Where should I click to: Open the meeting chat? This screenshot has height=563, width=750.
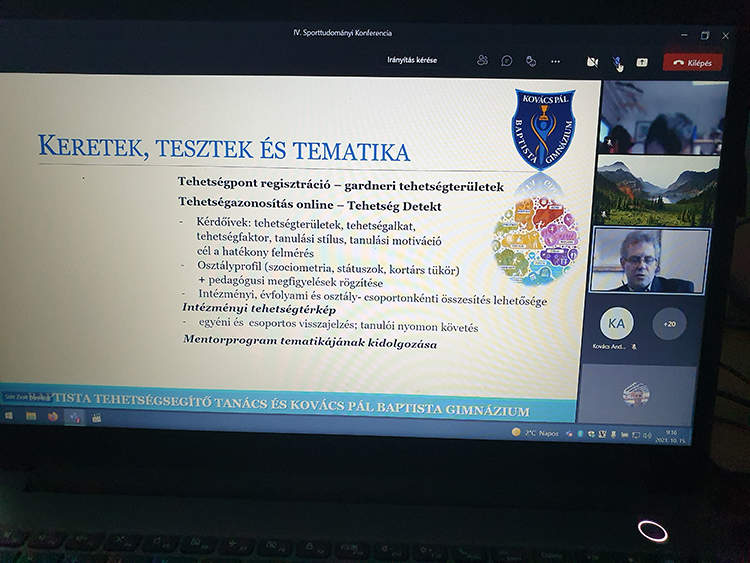pos(507,61)
